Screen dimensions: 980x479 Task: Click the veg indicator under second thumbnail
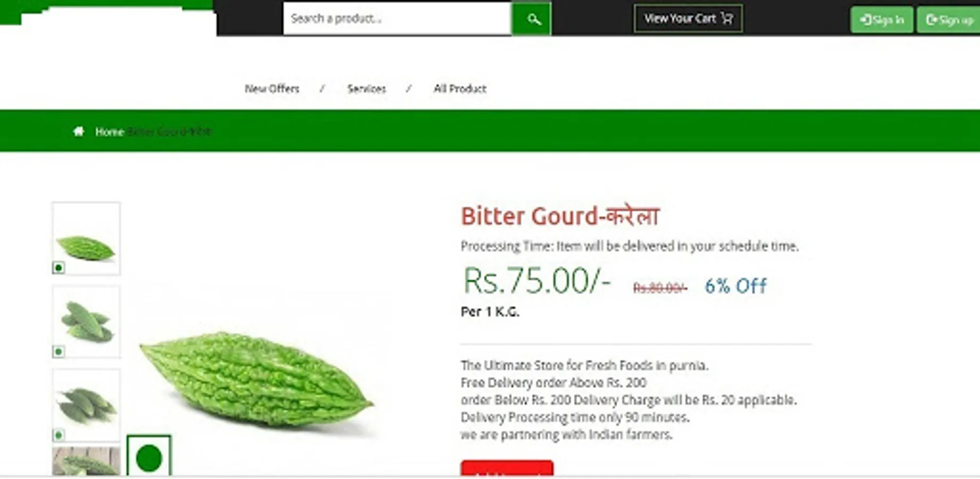click(58, 351)
